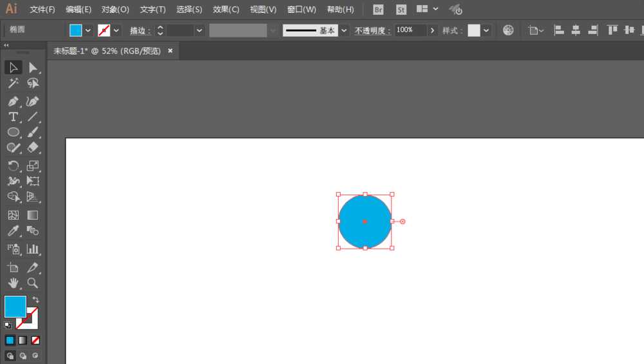Choose the Lasso tool

click(x=33, y=83)
